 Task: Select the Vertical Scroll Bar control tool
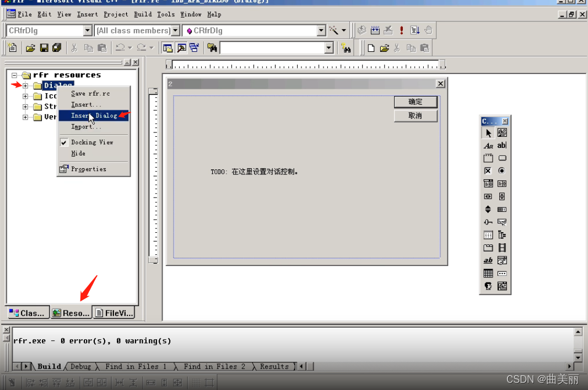(501, 196)
